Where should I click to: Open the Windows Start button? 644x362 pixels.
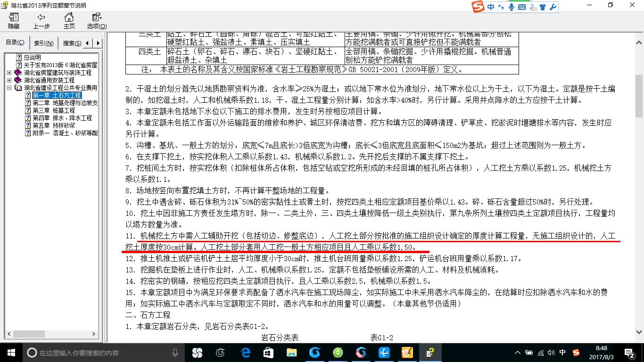pyautogui.click(x=11, y=353)
